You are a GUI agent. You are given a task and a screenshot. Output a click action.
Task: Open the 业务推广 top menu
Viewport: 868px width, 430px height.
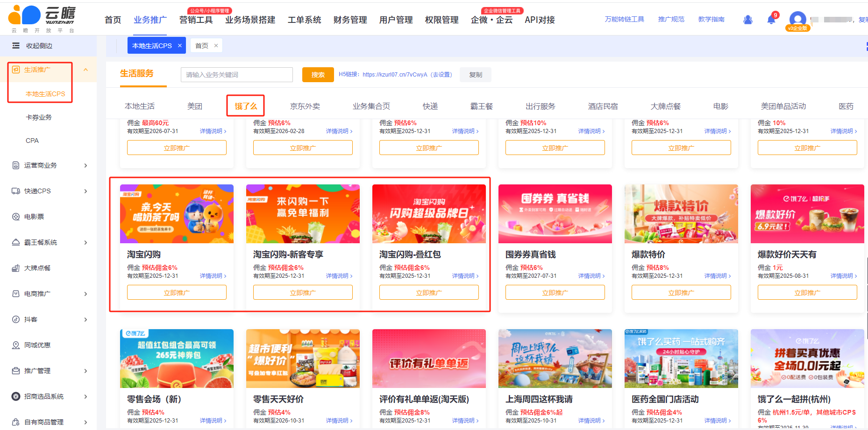(x=150, y=20)
